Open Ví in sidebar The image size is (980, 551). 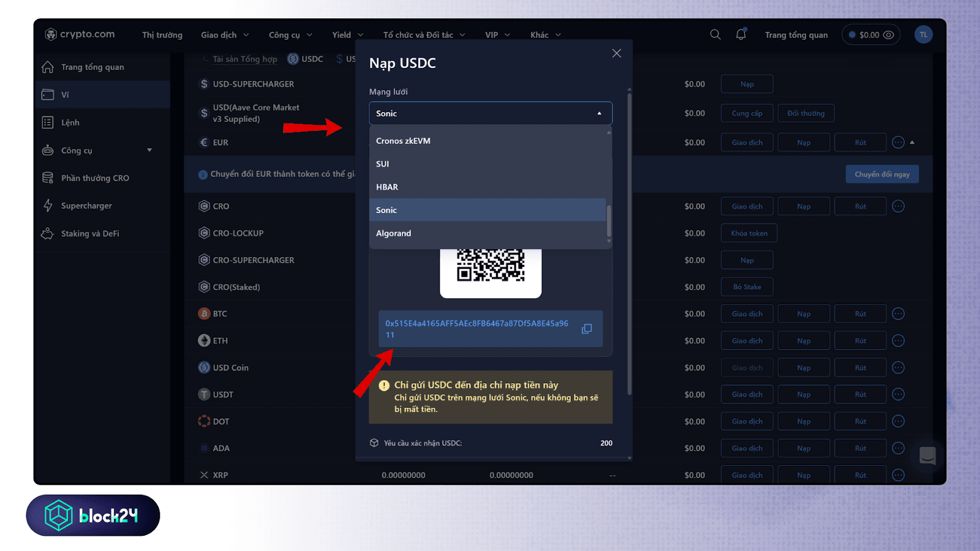click(102, 95)
